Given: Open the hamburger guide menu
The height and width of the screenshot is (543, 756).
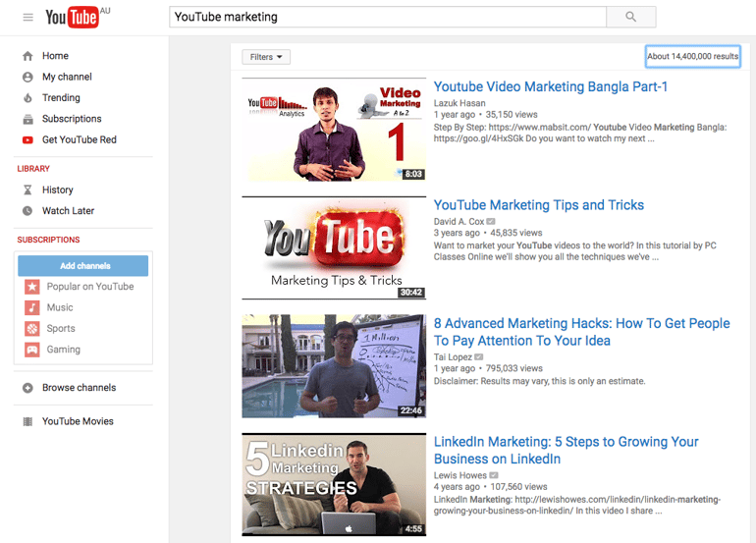Looking at the screenshot, I should (x=27, y=18).
